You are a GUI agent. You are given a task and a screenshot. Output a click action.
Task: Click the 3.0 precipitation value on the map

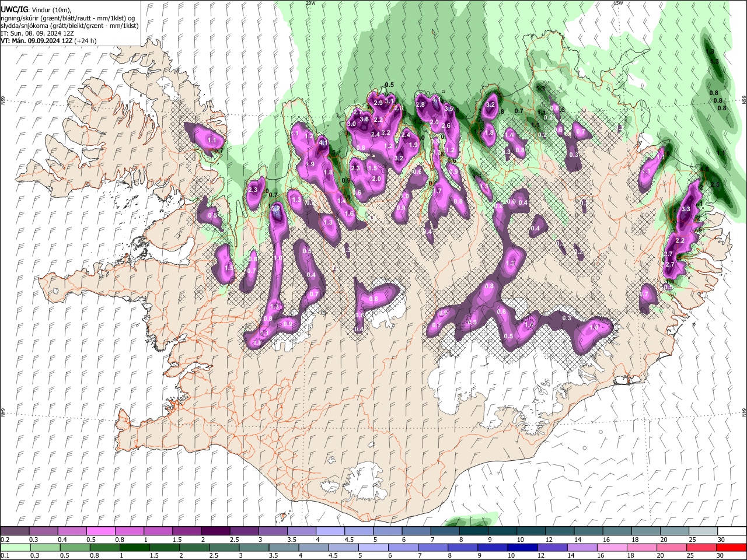351,124
